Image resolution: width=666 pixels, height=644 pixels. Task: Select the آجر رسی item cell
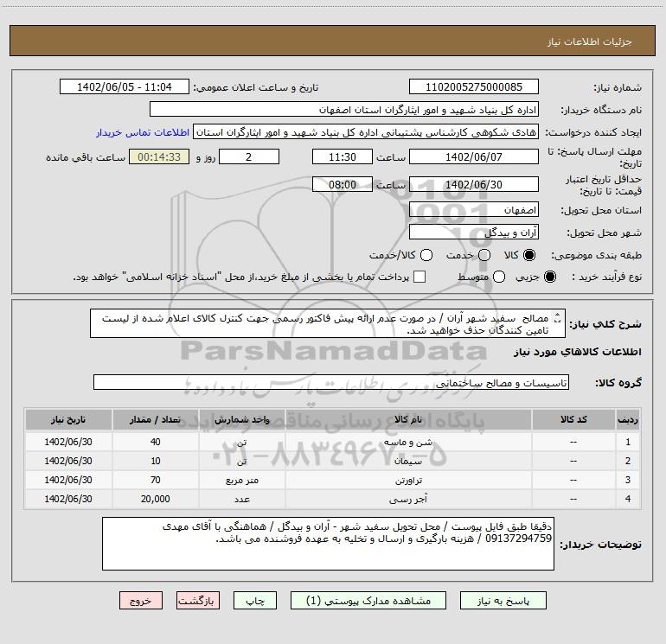pyautogui.click(x=408, y=500)
